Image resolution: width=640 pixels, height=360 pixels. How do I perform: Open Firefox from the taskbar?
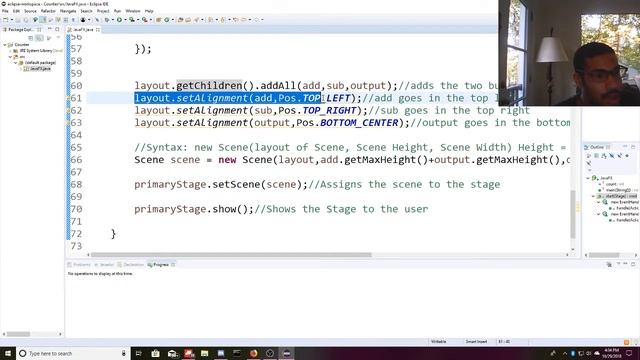tap(253, 353)
